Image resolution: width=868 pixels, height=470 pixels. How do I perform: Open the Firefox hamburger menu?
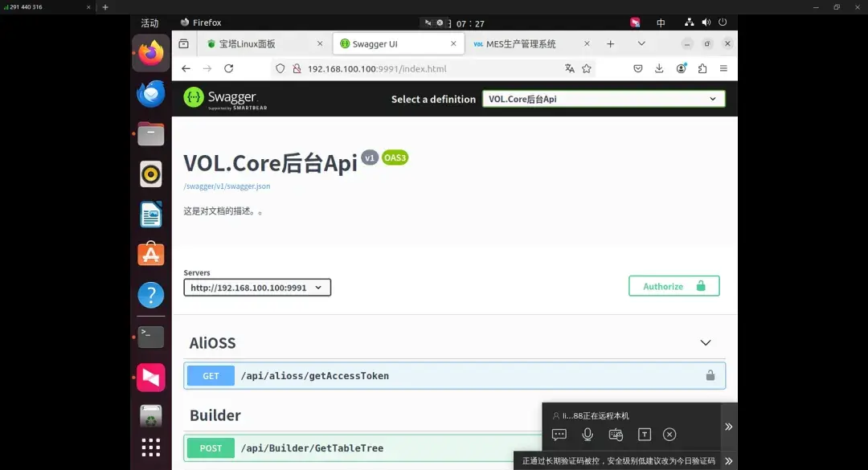[x=723, y=68]
